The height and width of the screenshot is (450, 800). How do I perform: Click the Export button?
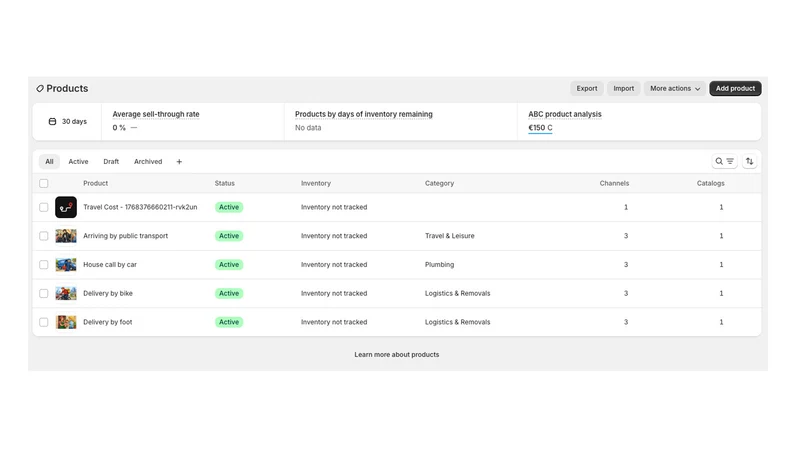pos(587,88)
